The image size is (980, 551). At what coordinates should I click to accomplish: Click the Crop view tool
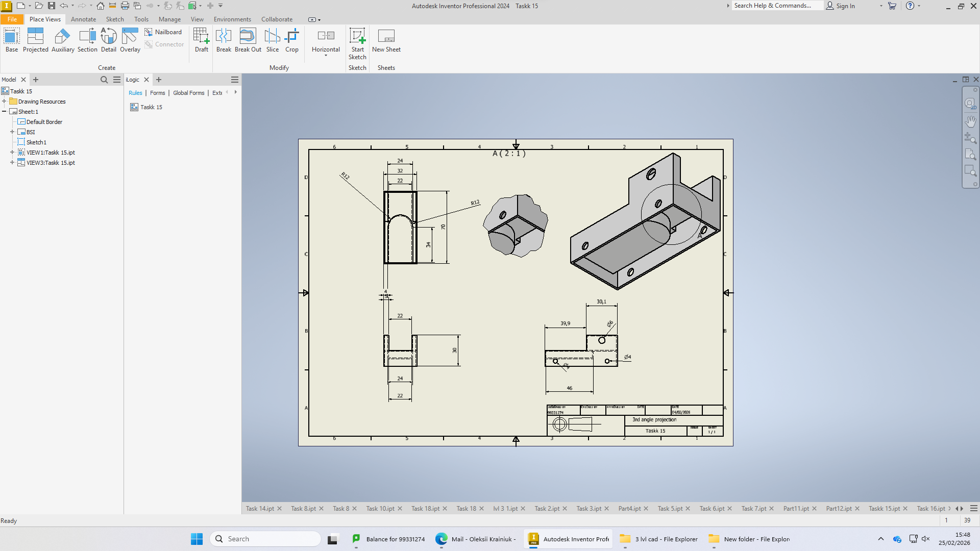(x=292, y=40)
